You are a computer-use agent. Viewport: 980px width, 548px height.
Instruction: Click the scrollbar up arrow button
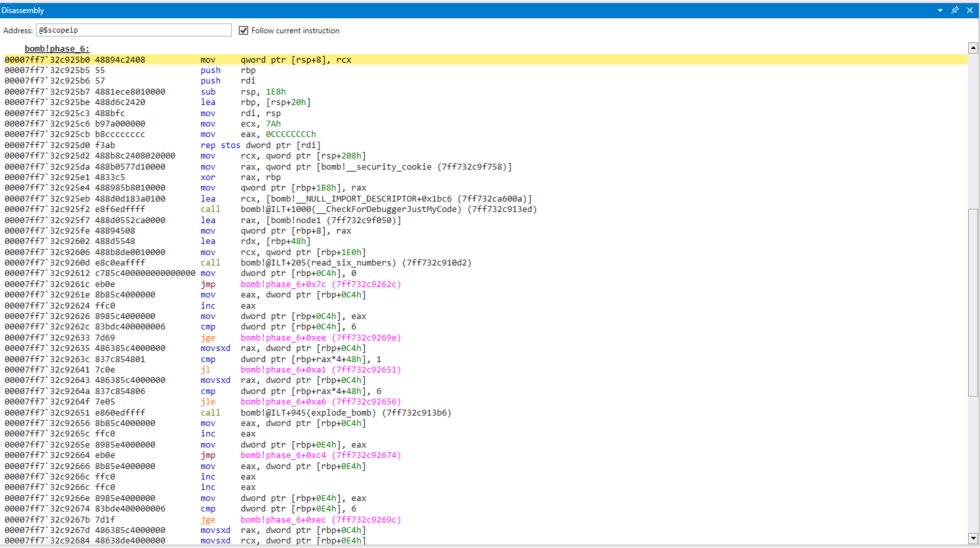click(x=973, y=48)
